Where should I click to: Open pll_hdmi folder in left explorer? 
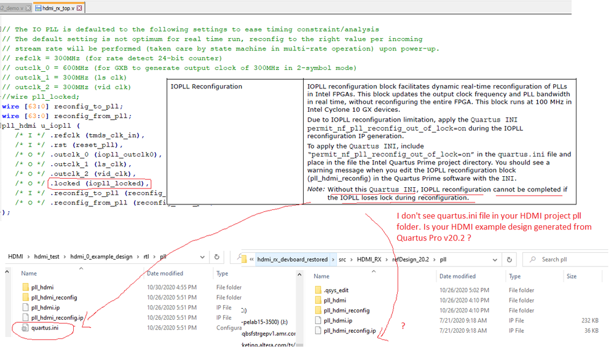click(42, 287)
